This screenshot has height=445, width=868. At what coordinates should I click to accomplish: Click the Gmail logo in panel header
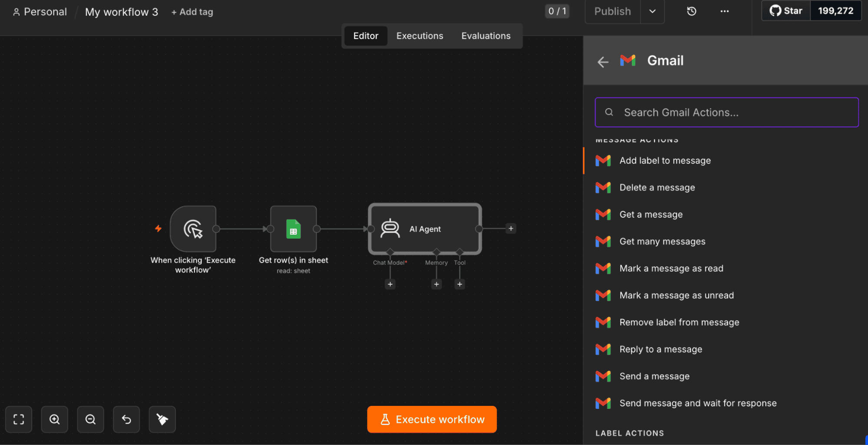tap(628, 60)
